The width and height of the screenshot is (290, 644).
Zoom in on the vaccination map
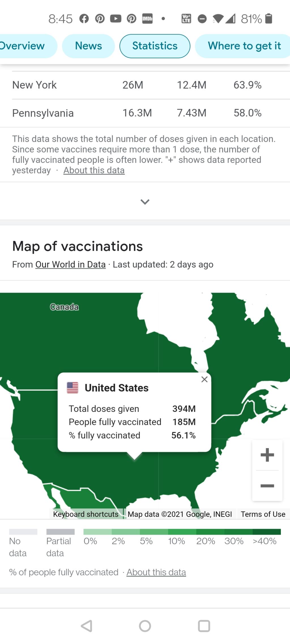tap(267, 455)
